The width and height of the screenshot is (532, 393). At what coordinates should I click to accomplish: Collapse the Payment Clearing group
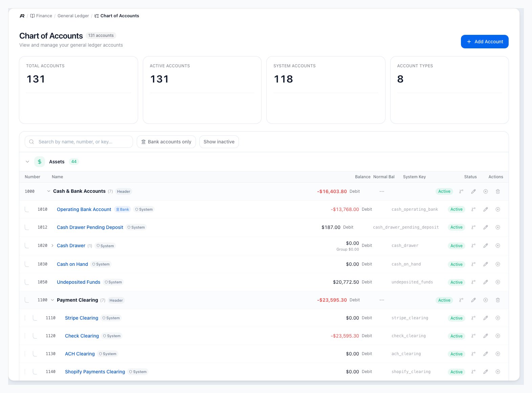52,300
